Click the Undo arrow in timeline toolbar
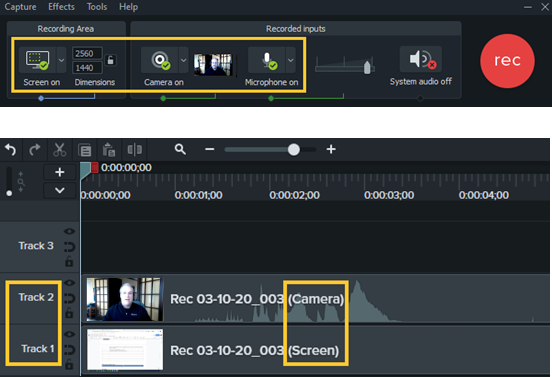 coord(11,150)
